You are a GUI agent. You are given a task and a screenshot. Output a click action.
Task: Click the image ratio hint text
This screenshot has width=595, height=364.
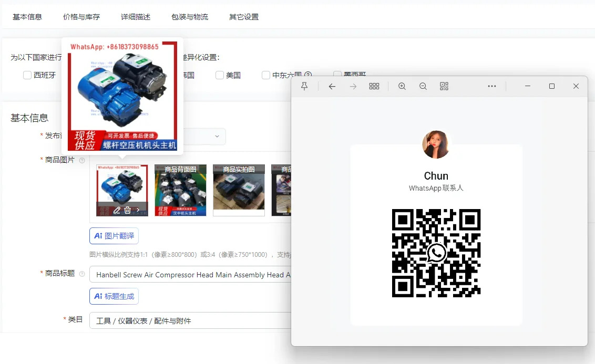pyautogui.click(x=190, y=254)
